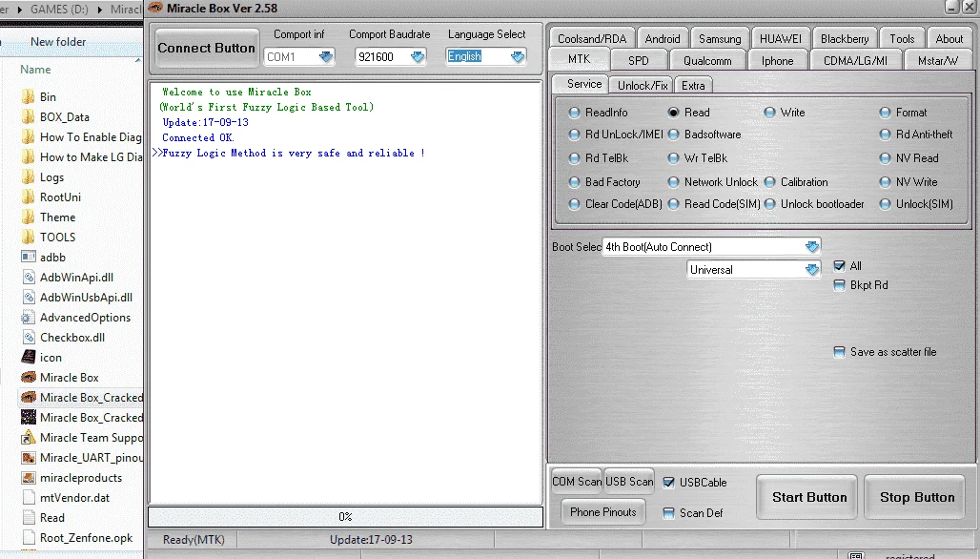The image size is (980, 559).
Task: Click the Name column sort arrow
Action: [137, 61]
